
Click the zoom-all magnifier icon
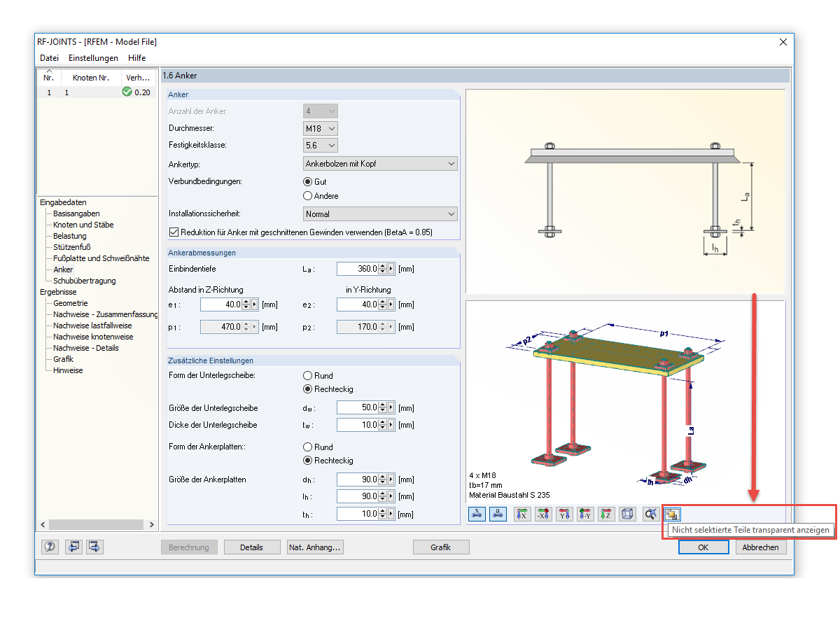pyautogui.click(x=650, y=514)
